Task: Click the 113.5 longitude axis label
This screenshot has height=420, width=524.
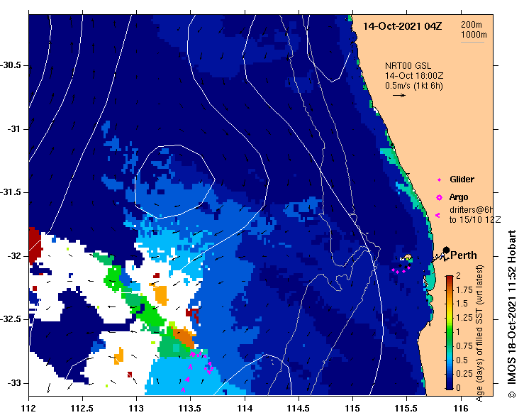Action: point(190,409)
